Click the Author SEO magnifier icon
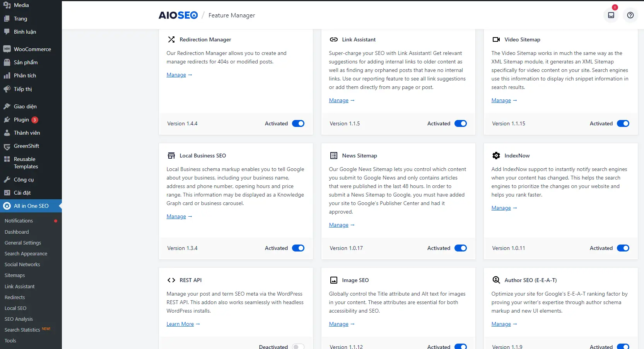Image resolution: width=644 pixels, height=349 pixels. click(x=496, y=280)
